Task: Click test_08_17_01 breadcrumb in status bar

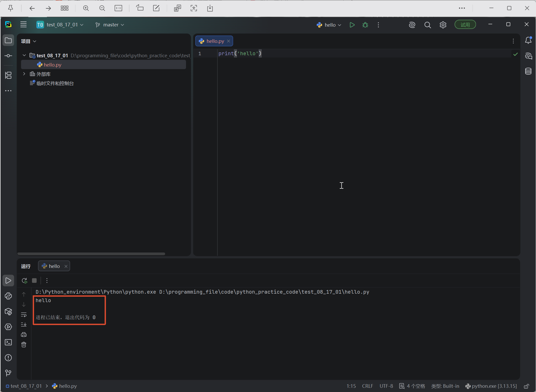Action: click(x=24, y=386)
